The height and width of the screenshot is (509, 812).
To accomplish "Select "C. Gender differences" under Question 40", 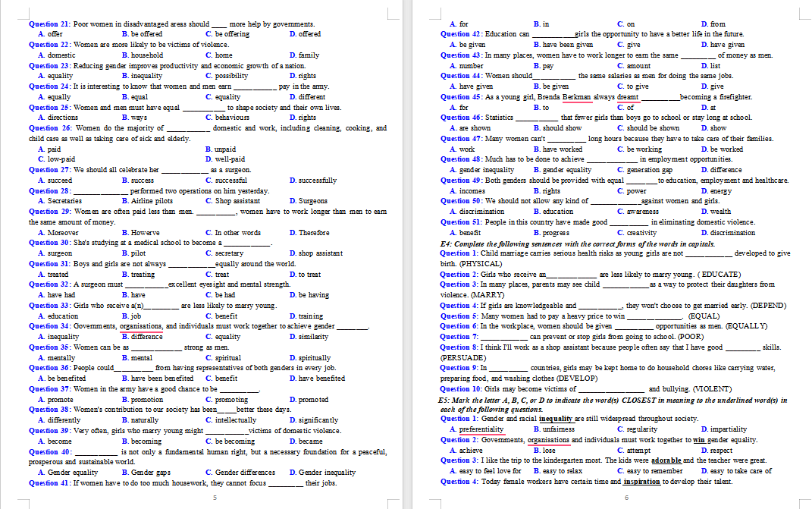I will [240, 472].
